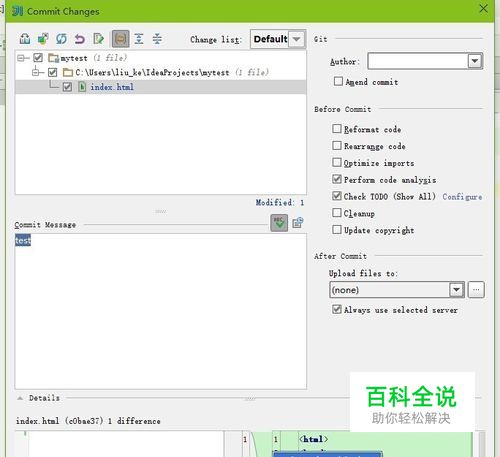Click the IntelliJ logo in title bar
500x457 pixels.
(18, 11)
